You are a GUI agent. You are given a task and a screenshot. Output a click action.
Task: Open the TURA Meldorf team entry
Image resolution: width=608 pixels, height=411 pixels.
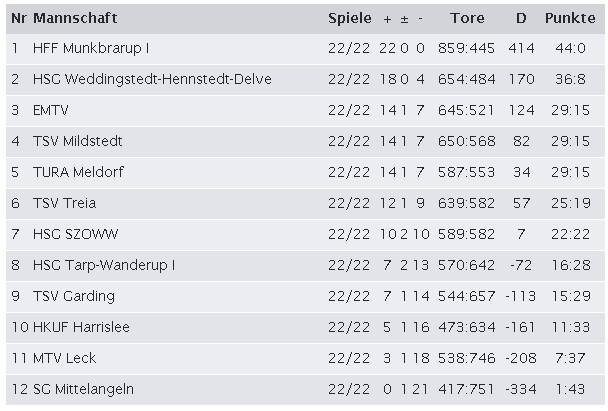[78, 172]
